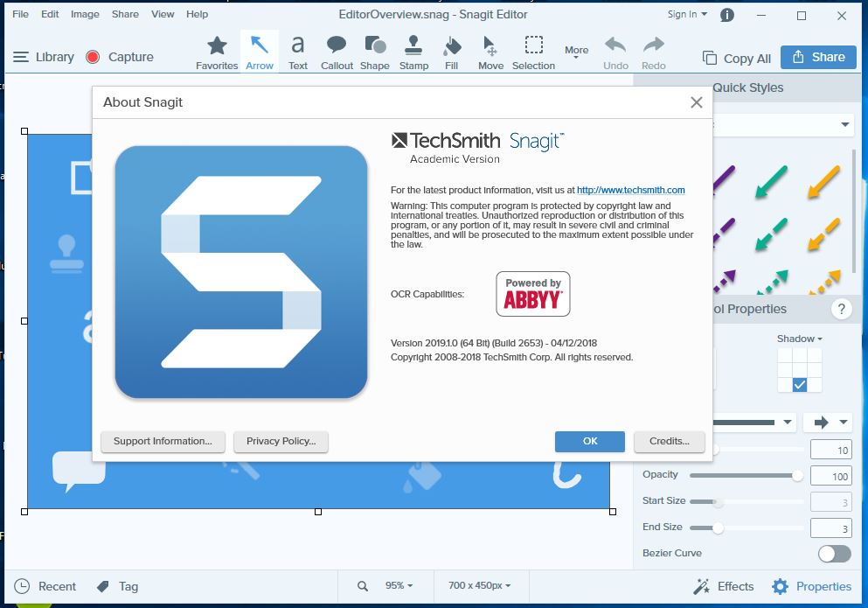Screen dimensions: 868x608
Task: Select the Move tool
Action: click(490, 52)
